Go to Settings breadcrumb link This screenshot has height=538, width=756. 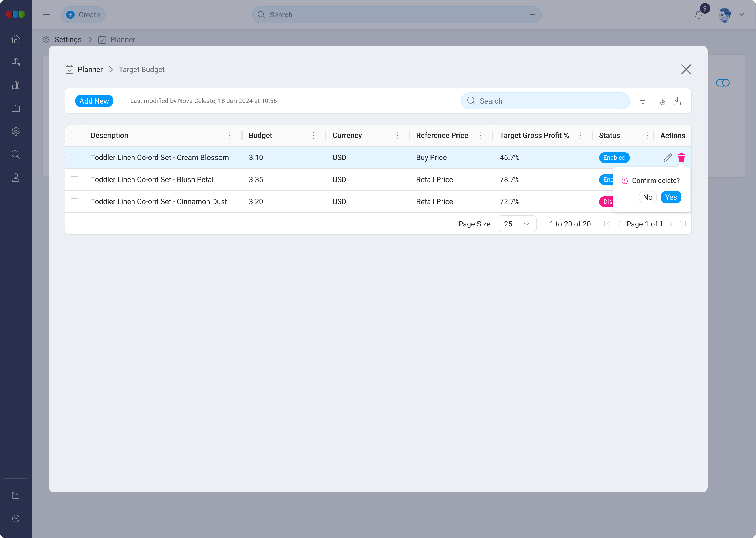68,39
